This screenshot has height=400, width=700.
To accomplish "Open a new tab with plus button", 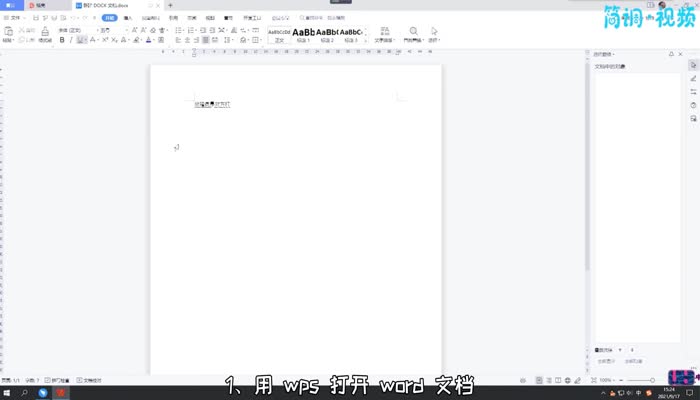I will pyautogui.click(x=170, y=5).
